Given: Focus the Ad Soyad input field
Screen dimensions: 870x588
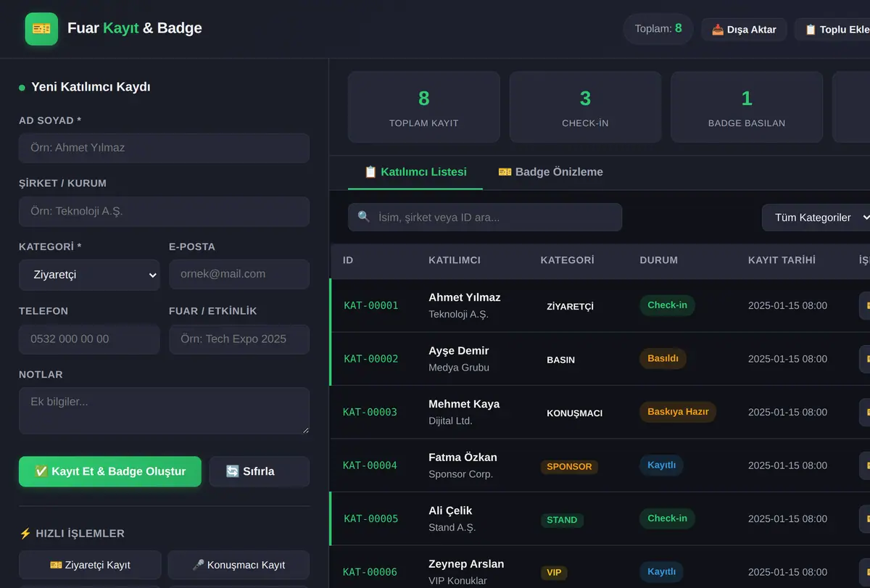Looking at the screenshot, I should [164, 148].
